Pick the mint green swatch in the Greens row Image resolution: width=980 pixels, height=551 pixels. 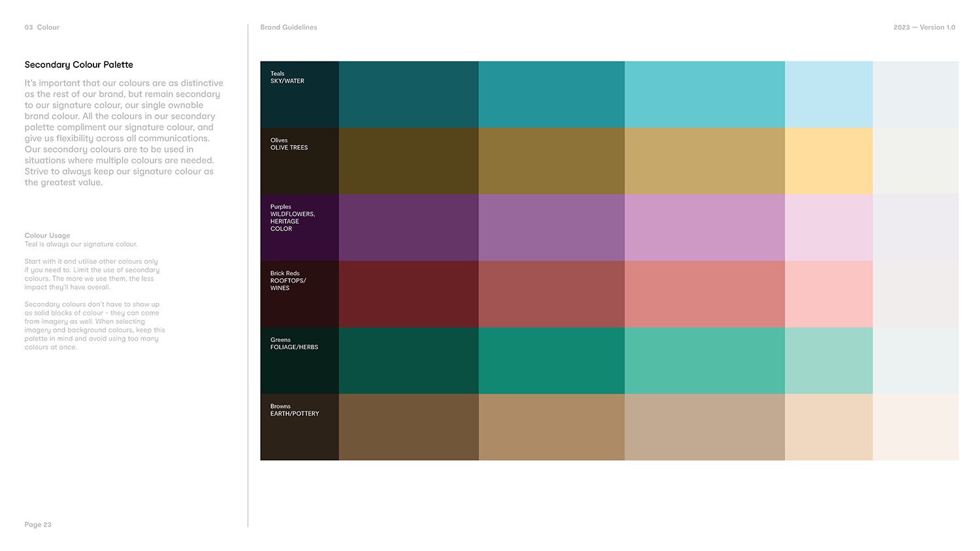pyautogui.click(x=704, y=360)
